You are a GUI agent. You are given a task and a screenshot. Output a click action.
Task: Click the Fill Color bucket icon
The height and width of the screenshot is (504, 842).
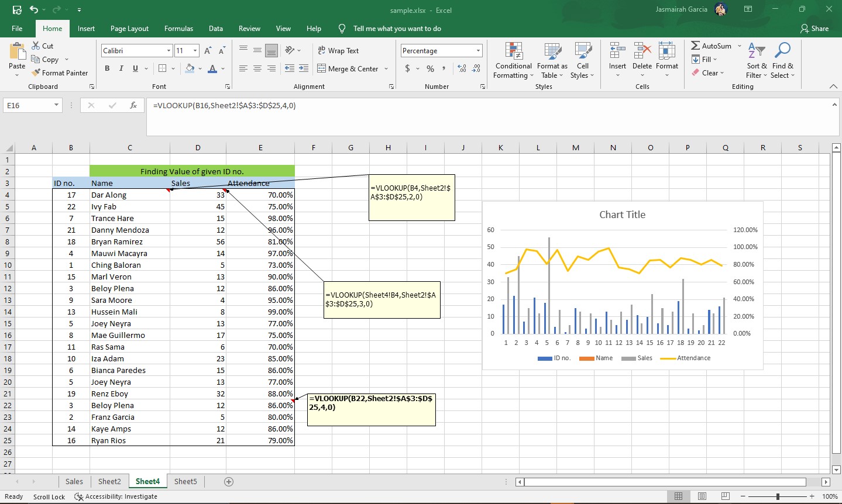tap(190, 68)
